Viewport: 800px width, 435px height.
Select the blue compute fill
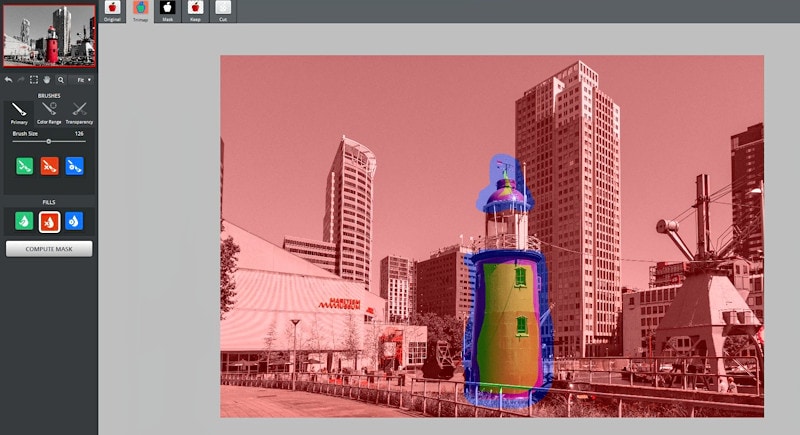point(74,221)
